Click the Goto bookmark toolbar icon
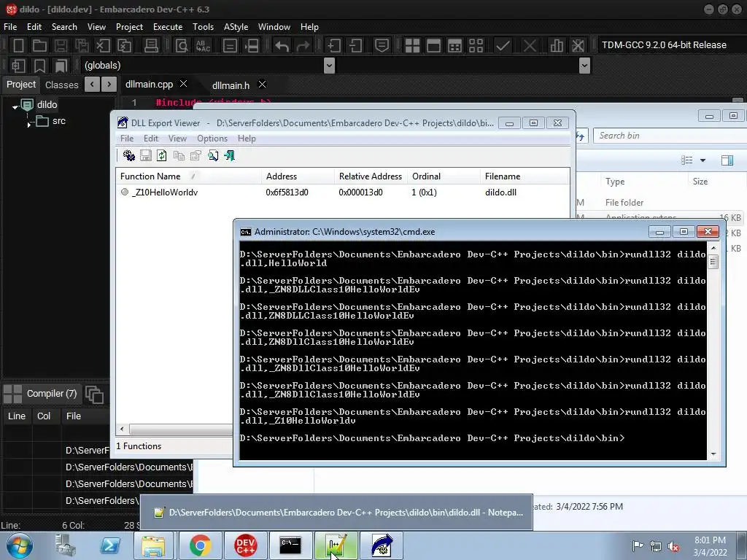 (x=61, y=66)
